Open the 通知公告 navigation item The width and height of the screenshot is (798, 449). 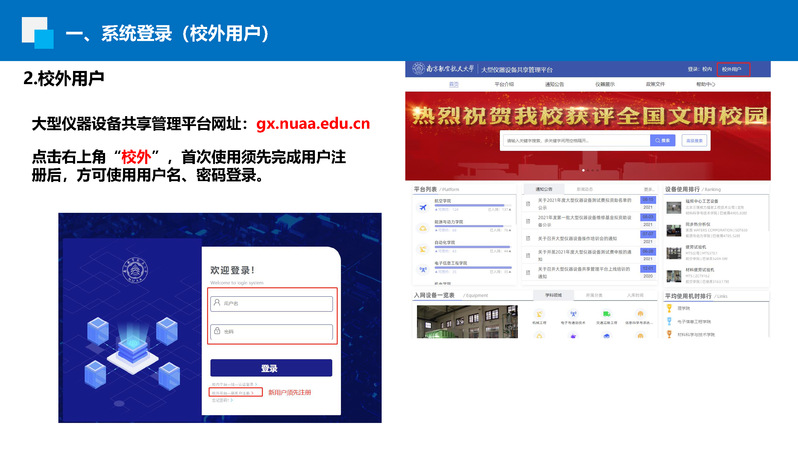[x=554, y=85]
